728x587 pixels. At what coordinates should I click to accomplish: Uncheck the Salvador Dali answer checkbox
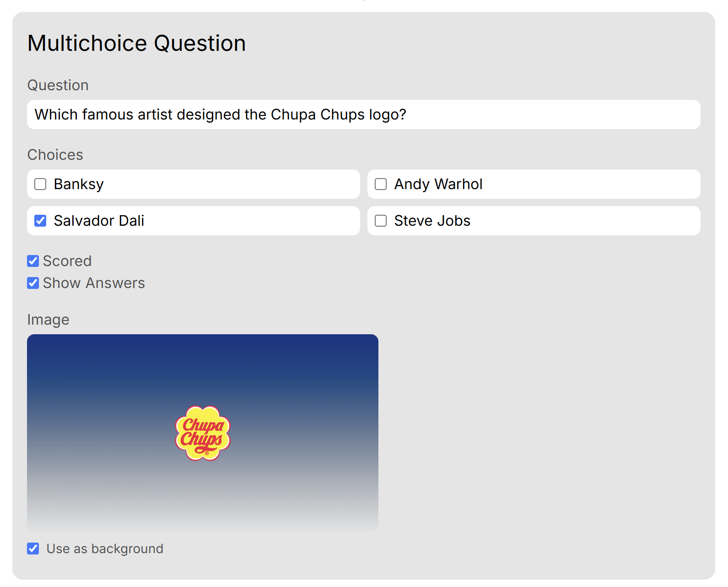point(41,221)
